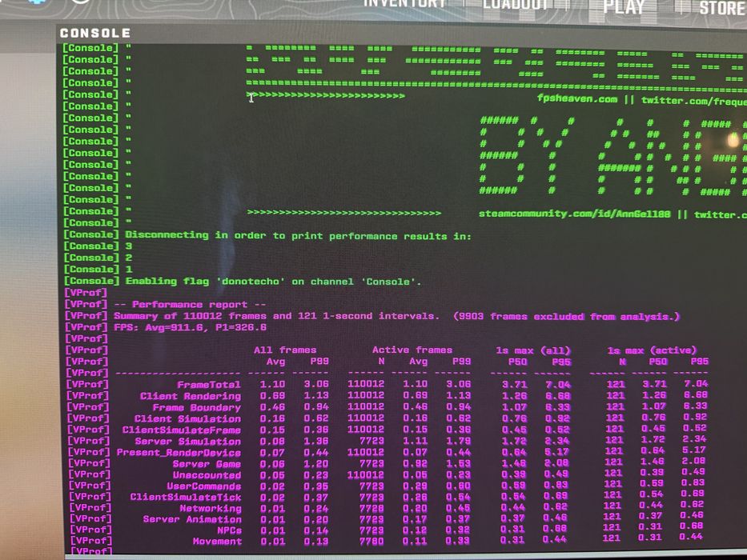747x560 pixels.
Task: Open the PLAY menu tab
Action: click(624, 6)
